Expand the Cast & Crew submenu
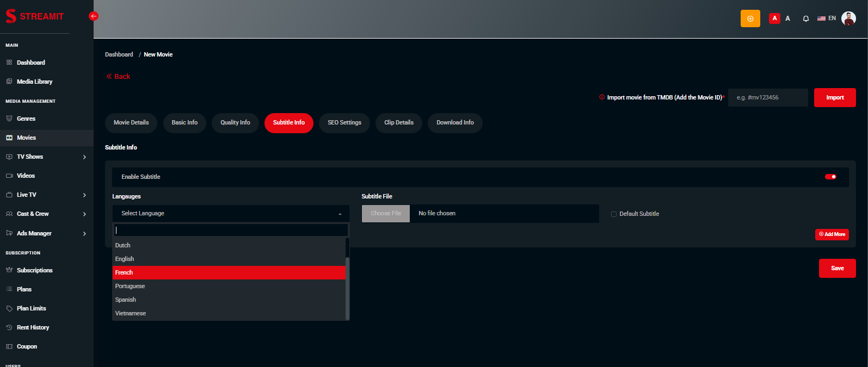 pos(84,214)
